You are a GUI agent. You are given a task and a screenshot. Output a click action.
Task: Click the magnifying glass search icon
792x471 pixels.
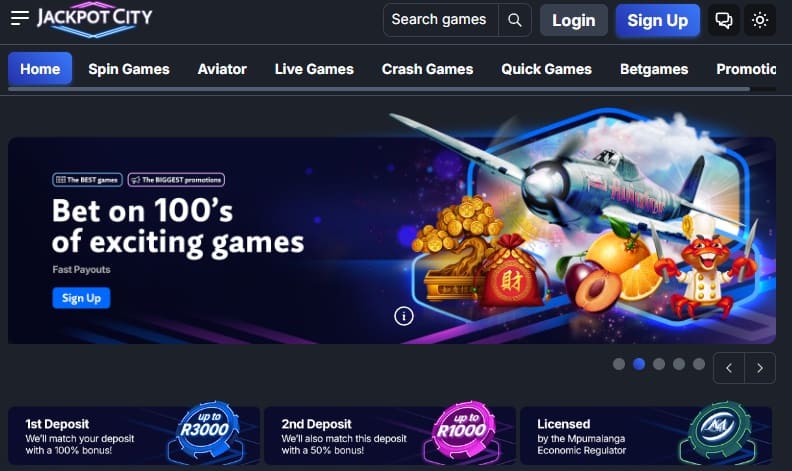(x=515, y=20)
